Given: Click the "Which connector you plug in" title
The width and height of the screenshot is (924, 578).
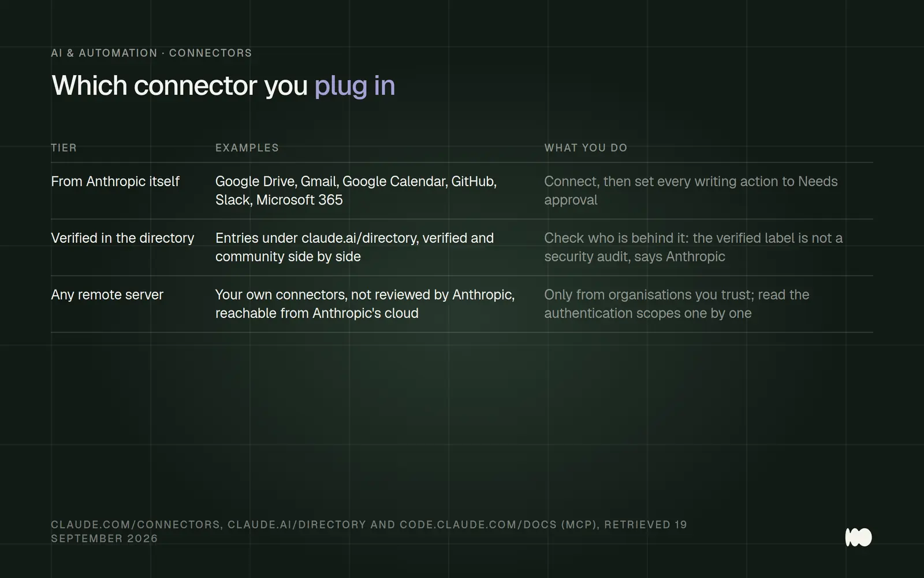Looking at the screenshot, I should [223, 86].
